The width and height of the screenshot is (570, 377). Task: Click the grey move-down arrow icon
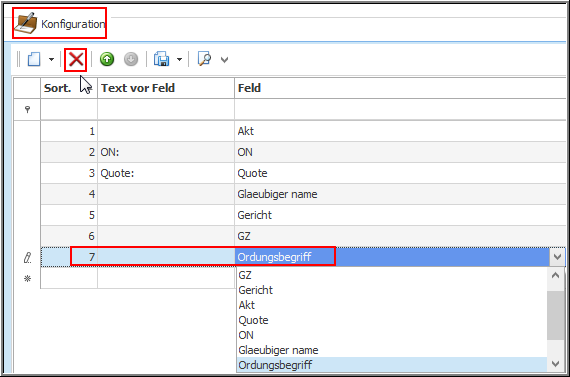[131, 59]
